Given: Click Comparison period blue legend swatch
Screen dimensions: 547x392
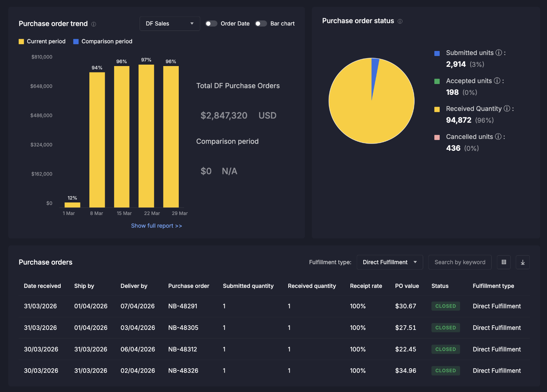Looking at the screenshot, I should pos(76,42).
